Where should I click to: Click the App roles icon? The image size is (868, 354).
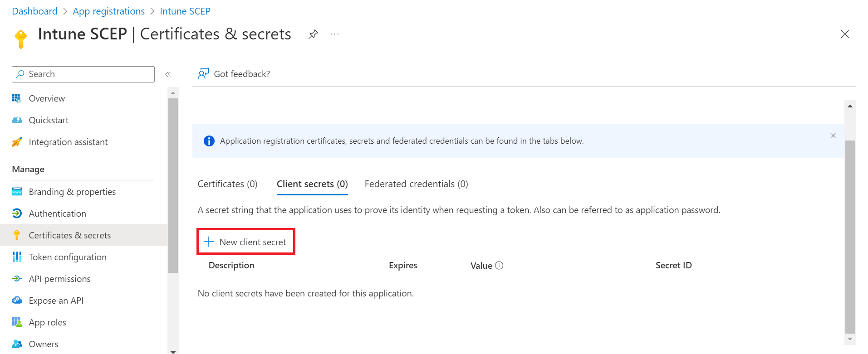coord(17,322)
